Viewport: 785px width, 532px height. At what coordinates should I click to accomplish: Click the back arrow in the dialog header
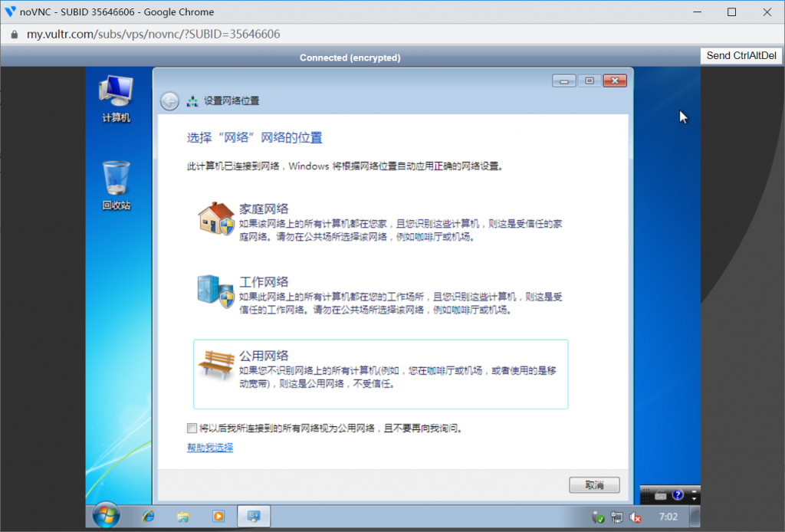(x=169, y=101)
